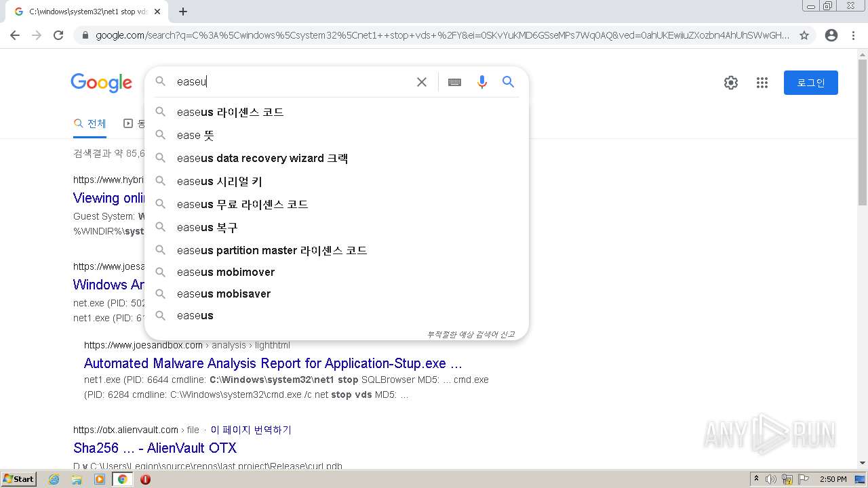Image resolution: width=868 pixels, height=488 pixels.
Task: Open Google settings gear icon
Action: (731, 83)
